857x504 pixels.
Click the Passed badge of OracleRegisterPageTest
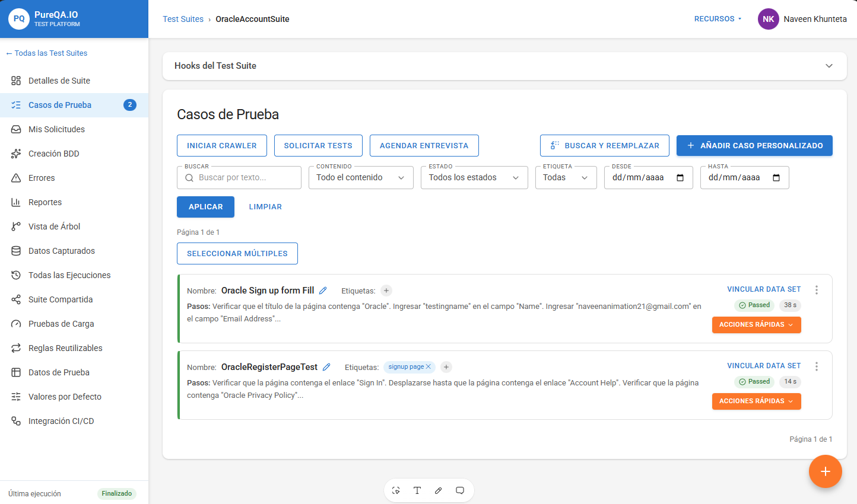tap(754, 382)
